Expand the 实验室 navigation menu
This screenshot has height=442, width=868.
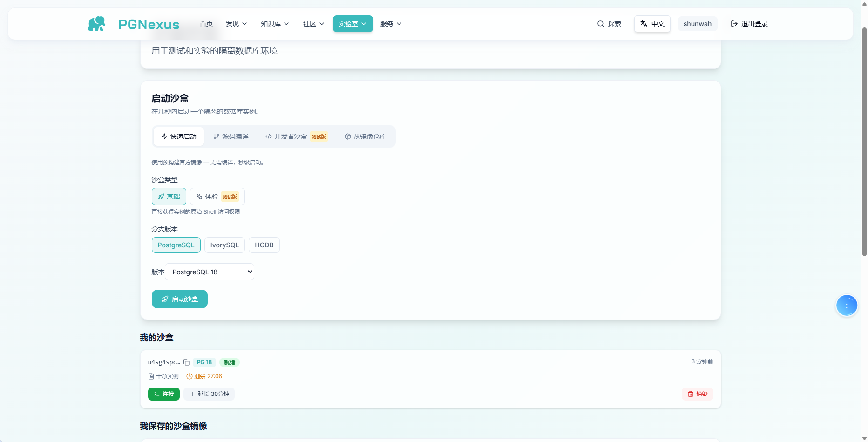pos(353,24)
